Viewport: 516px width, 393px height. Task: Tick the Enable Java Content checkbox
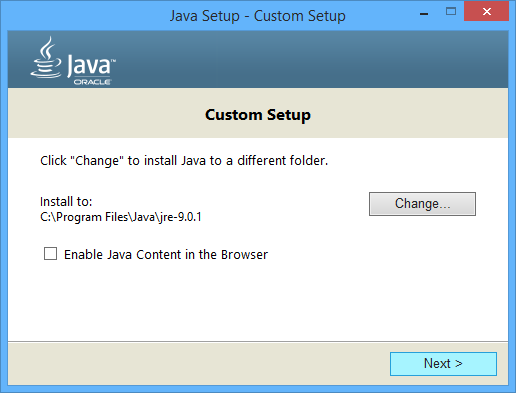click(x=50, y=254)
